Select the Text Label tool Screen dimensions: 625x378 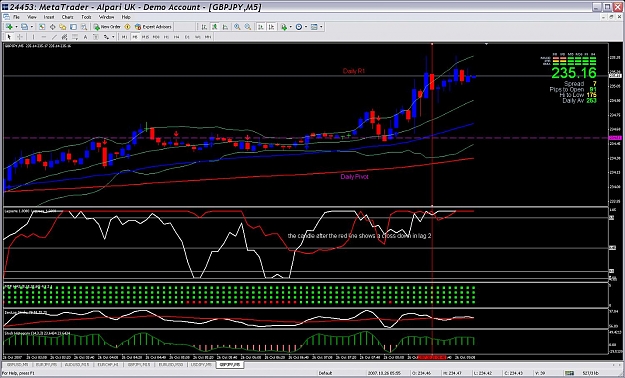tap(96, 37)
